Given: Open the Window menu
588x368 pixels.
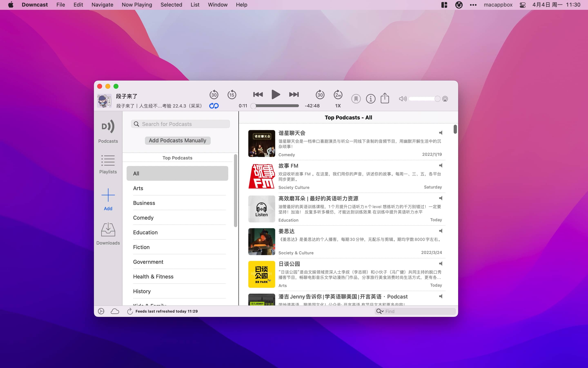Looking at the screenshot, I should (x=217, y=5).
